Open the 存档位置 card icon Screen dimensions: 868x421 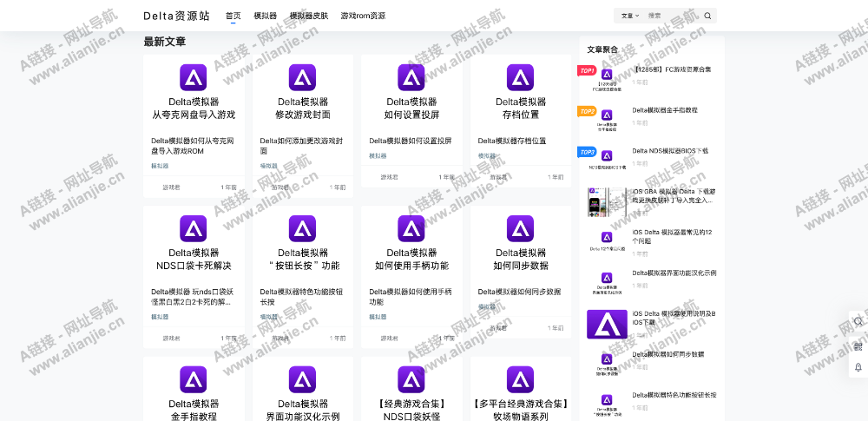point(520,77)
